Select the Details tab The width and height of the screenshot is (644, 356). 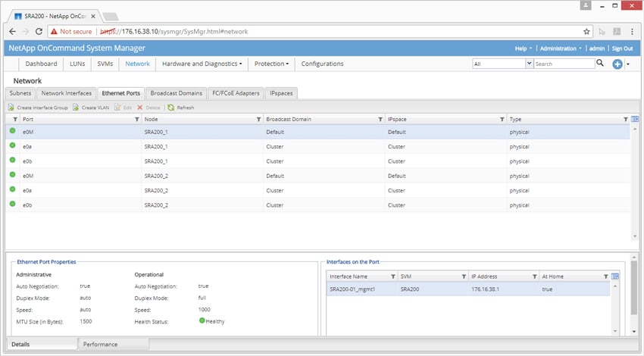pos(42,344)
